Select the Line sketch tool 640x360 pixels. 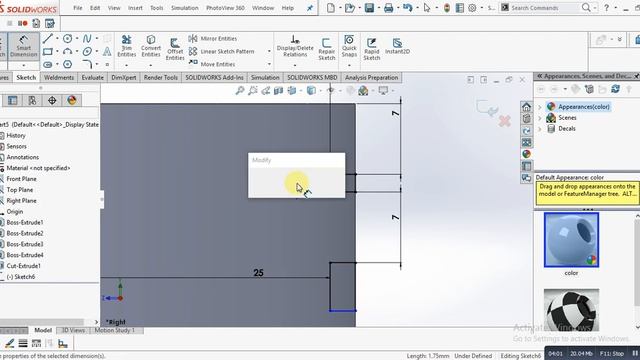48,38
